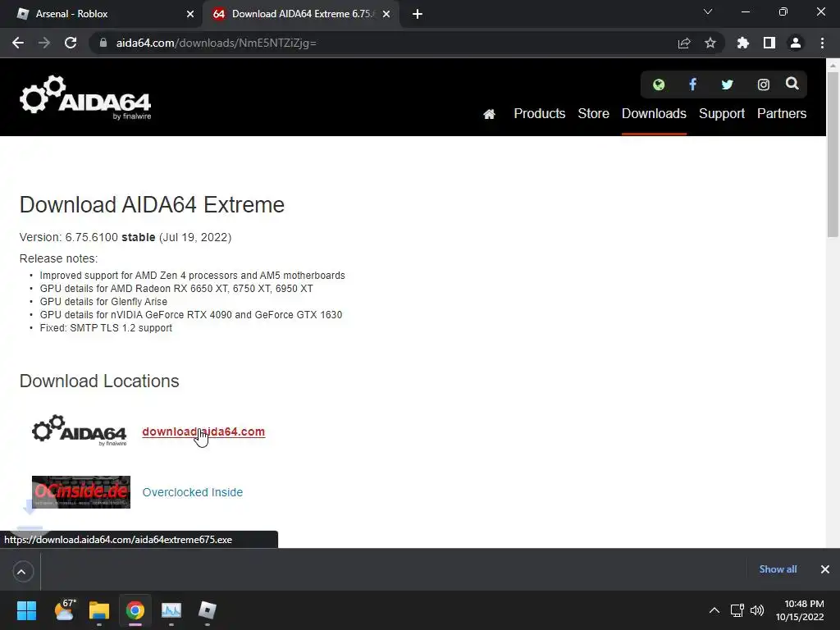
Task: Close the downloads bar
Action: pyautogui.click(x=825, y=569)
